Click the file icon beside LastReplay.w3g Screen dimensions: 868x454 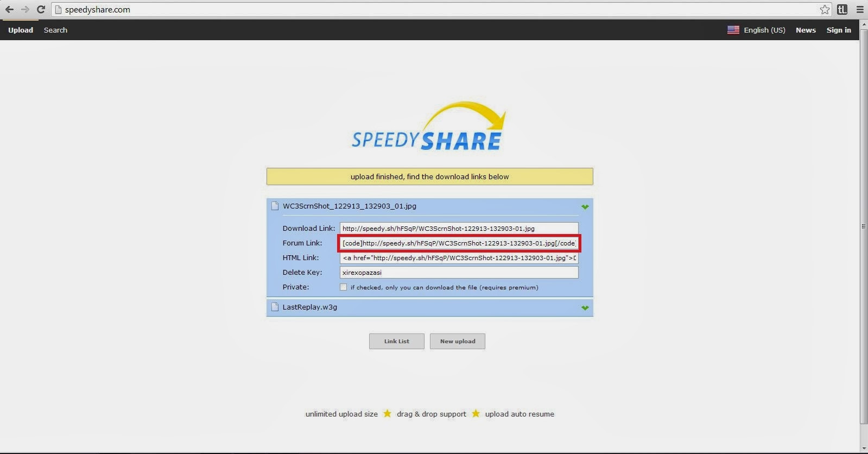pyautogui.click(x=275, y=307)
